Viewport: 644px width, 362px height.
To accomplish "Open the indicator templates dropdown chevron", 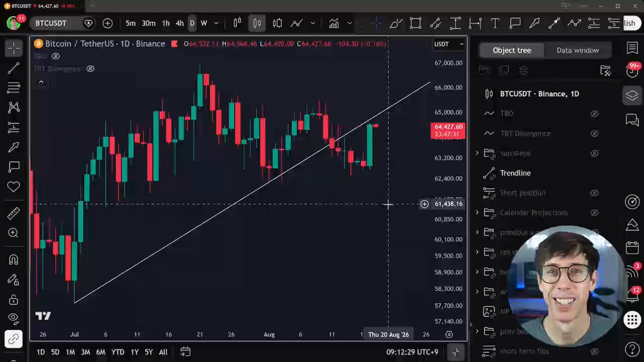I will 349,23.
